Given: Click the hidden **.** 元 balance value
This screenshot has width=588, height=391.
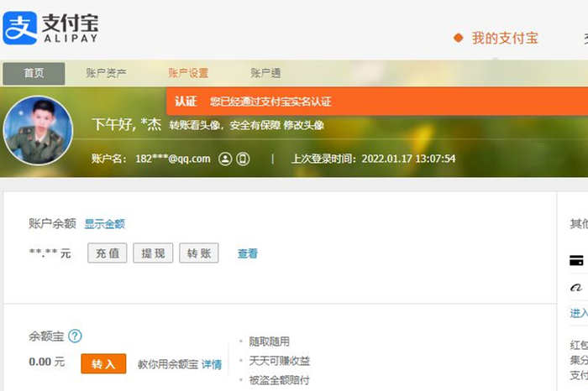Looking at the screenshot, I should tap(50, 253).
